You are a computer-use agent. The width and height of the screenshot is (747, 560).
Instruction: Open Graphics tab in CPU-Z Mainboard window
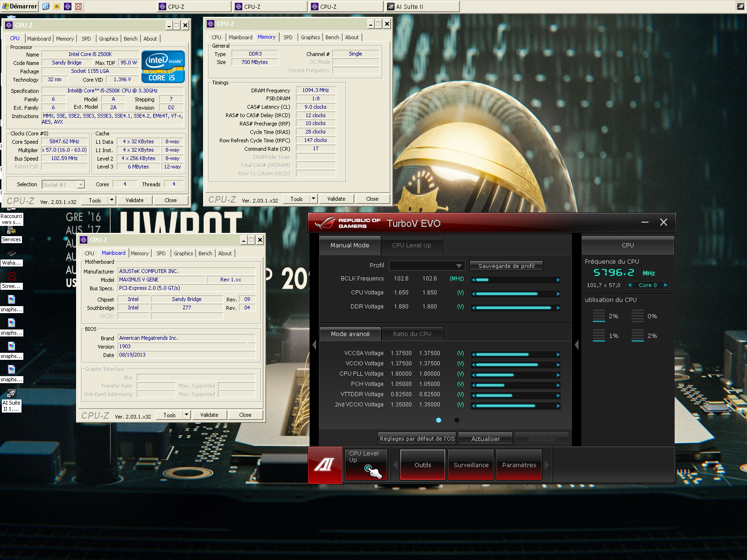pyautogui.click(x=183, y=253)
